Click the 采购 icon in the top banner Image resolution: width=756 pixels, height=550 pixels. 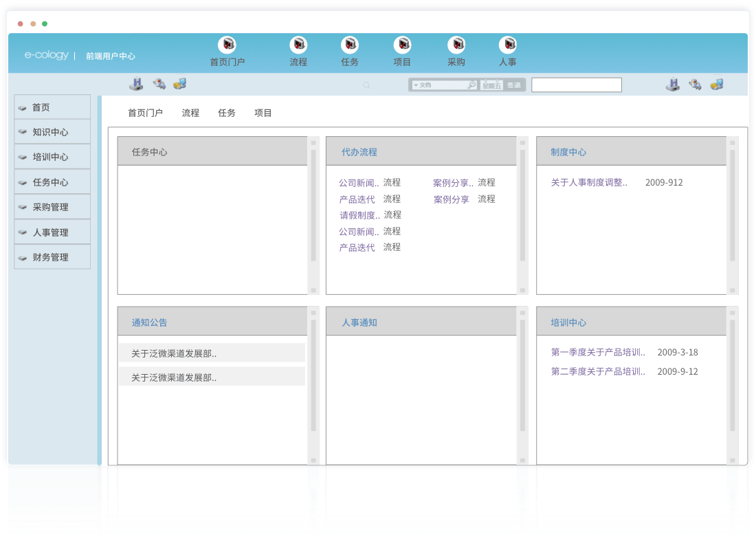(x=456, y=45)
